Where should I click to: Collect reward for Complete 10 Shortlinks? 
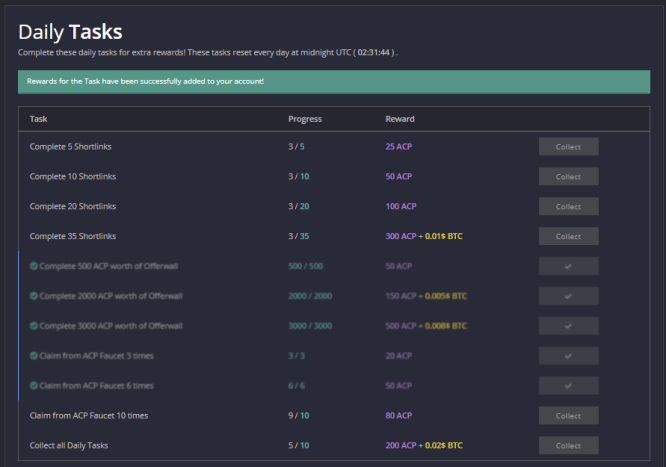coord(568,176)
